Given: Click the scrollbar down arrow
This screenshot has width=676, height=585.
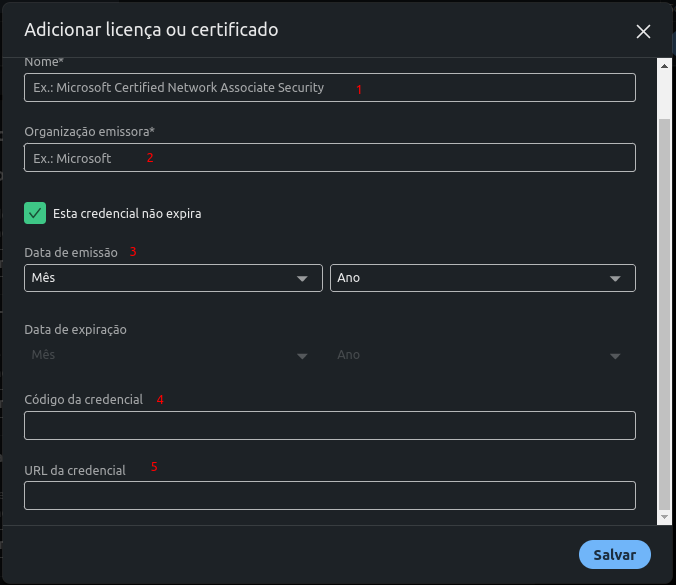Looking at the screenshot, I should tap(664, 517).
